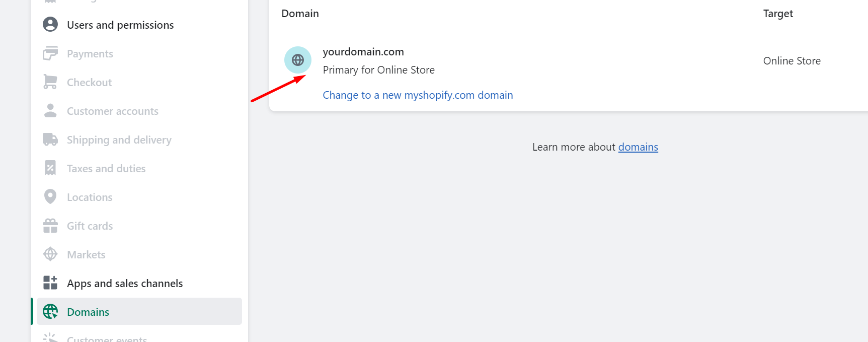Click the Domain column header
The width and height of the screenshot is (868, 342).
(300, 14)
